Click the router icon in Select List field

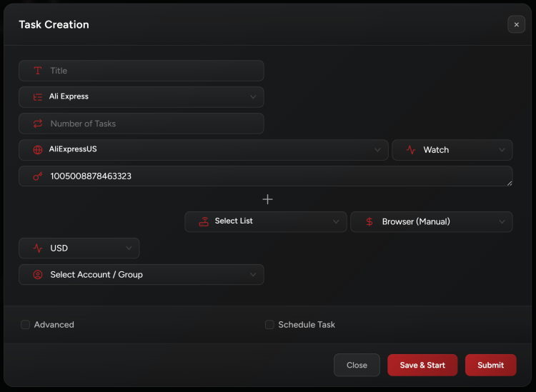click(204, 221)
